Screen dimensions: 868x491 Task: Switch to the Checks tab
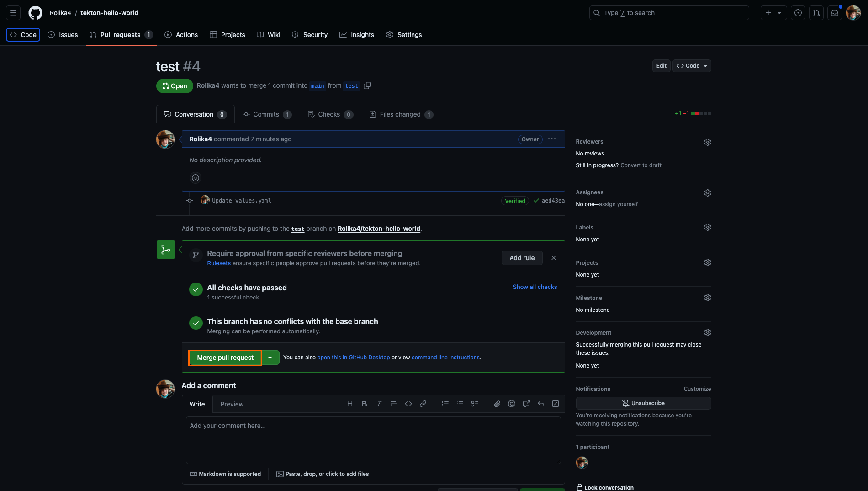pyautogui.click(x=330, y=114)
